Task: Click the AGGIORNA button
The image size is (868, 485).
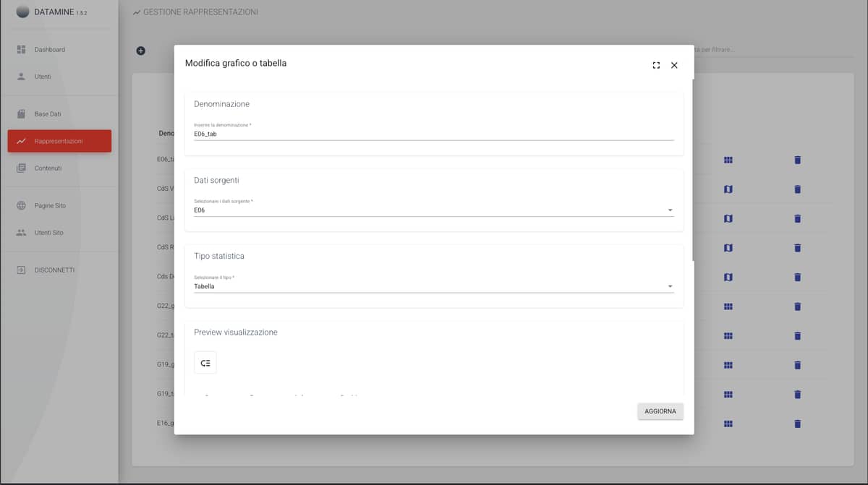Action: pos(660,411)
